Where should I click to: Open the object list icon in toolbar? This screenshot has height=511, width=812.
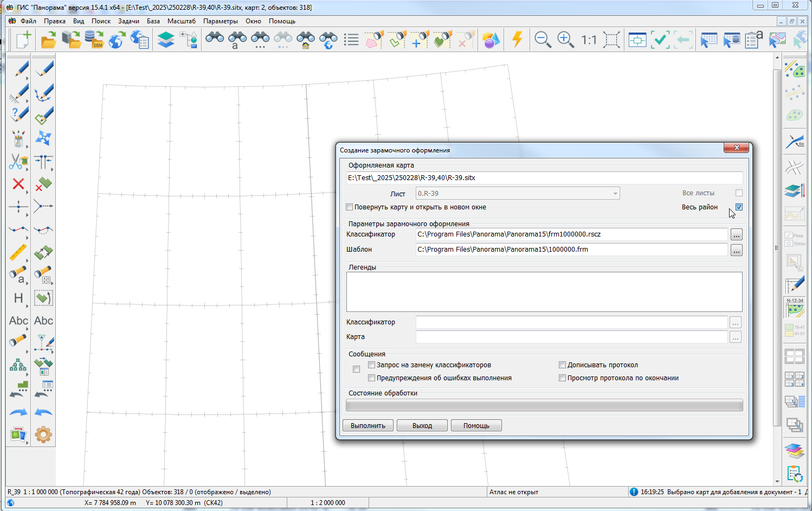point(351,40)
